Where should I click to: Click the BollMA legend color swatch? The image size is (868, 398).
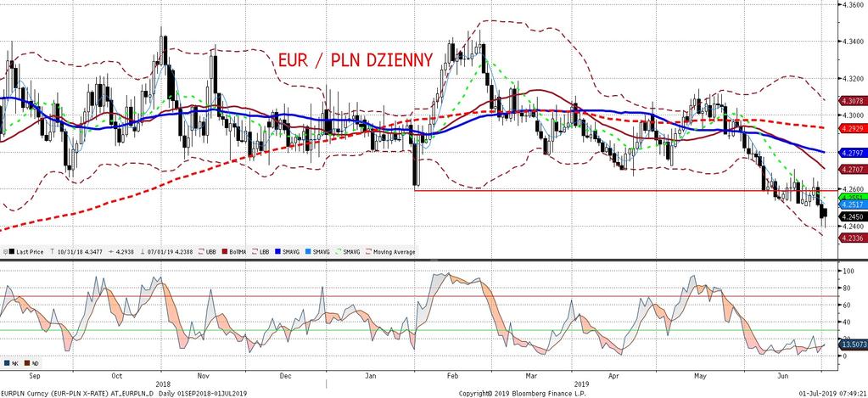point(224,252)
